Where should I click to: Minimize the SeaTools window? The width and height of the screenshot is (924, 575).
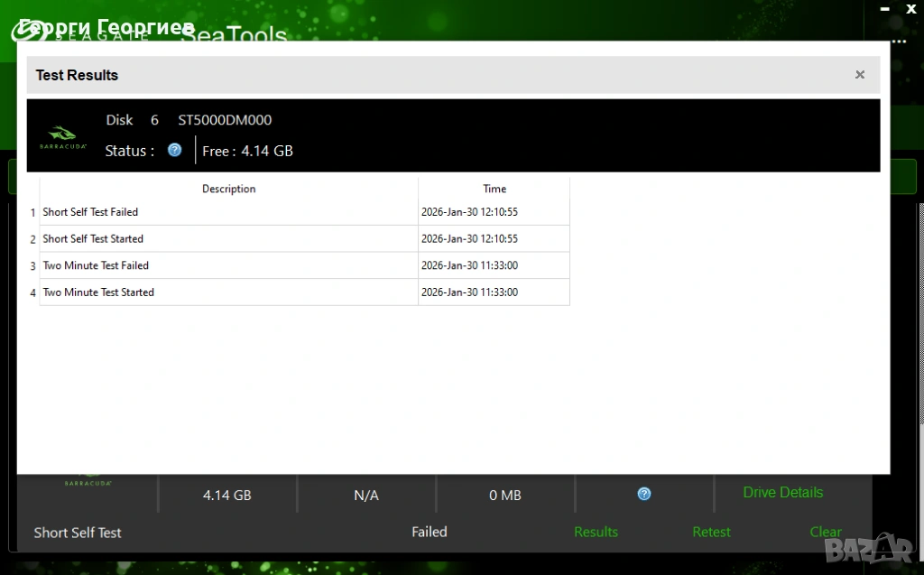click(x=882, y=7)
